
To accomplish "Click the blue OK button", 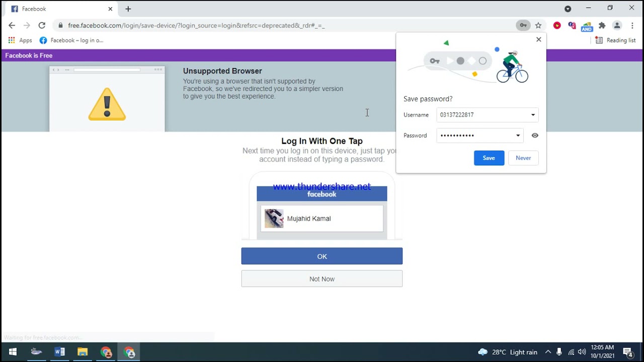I will pyautogui.click(x=322, y=256).
